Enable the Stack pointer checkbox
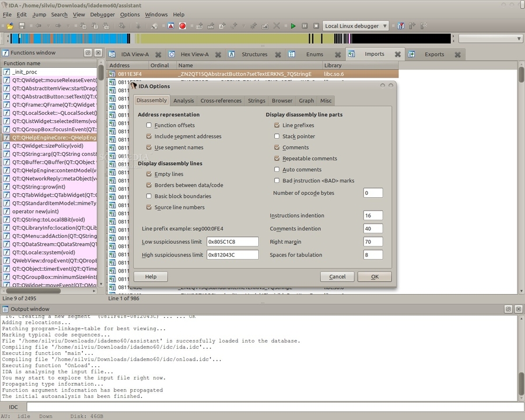Image resolution: width=525 pixels, height=420 pixels. (277, 136)
